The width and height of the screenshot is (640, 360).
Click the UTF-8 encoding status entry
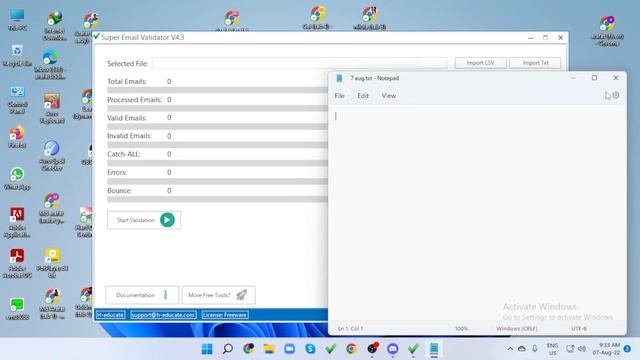click(579, 329)
